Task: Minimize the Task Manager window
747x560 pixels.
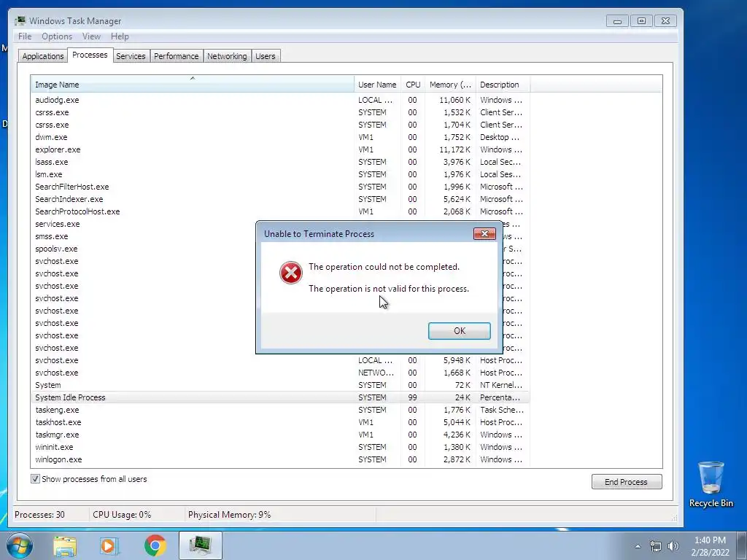Action: tap(617, 21)
